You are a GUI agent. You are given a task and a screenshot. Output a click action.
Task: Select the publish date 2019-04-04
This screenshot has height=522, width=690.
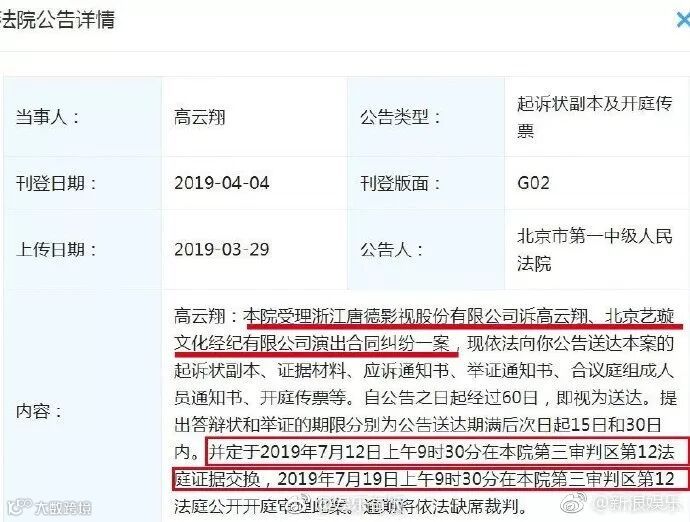222,183
